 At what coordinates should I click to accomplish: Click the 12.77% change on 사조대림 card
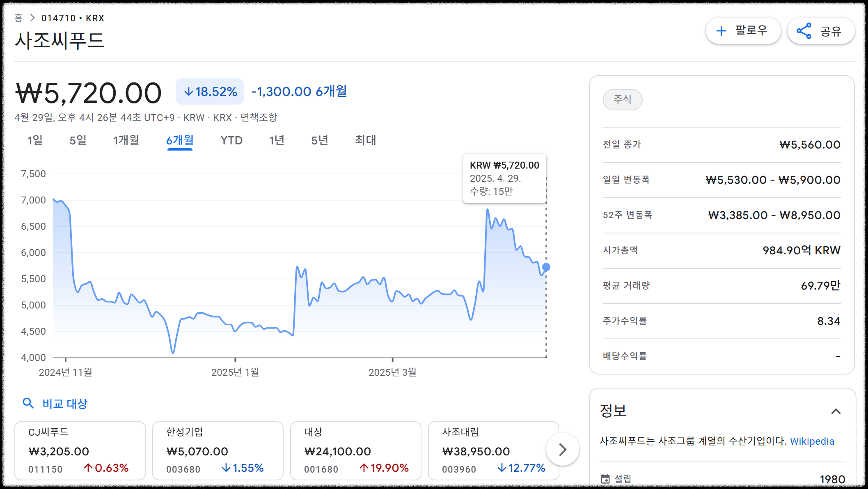521,468
